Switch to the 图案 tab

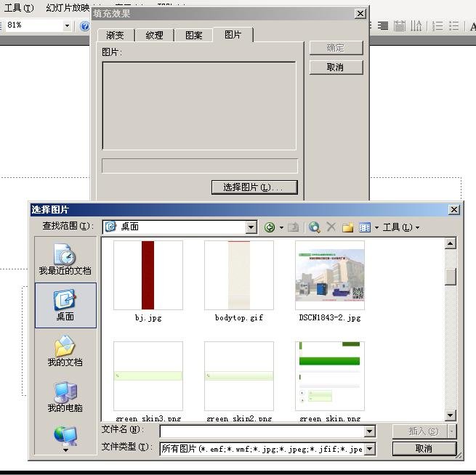193,35
